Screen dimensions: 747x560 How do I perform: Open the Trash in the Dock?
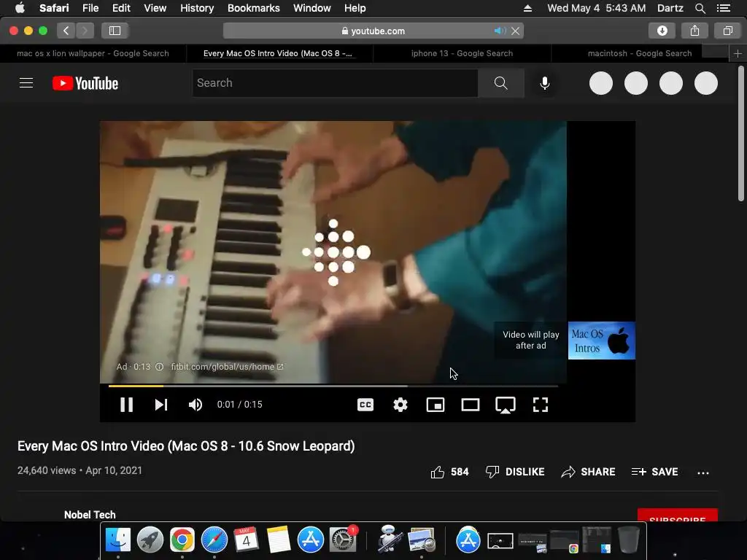tap(628, 540)
